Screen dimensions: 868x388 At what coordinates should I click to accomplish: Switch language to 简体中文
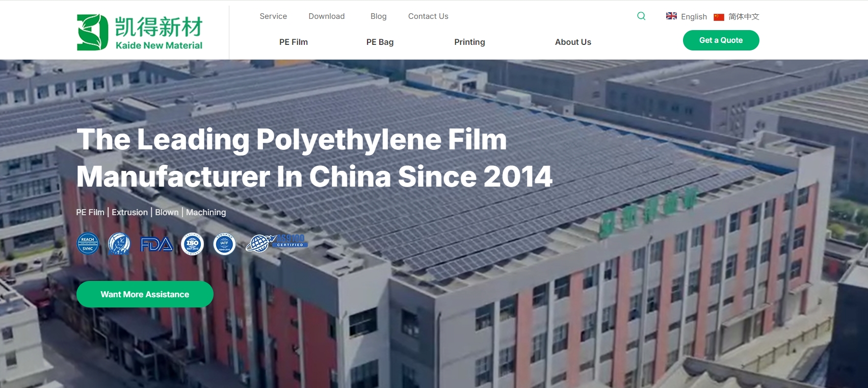click(x=744, y=17)
